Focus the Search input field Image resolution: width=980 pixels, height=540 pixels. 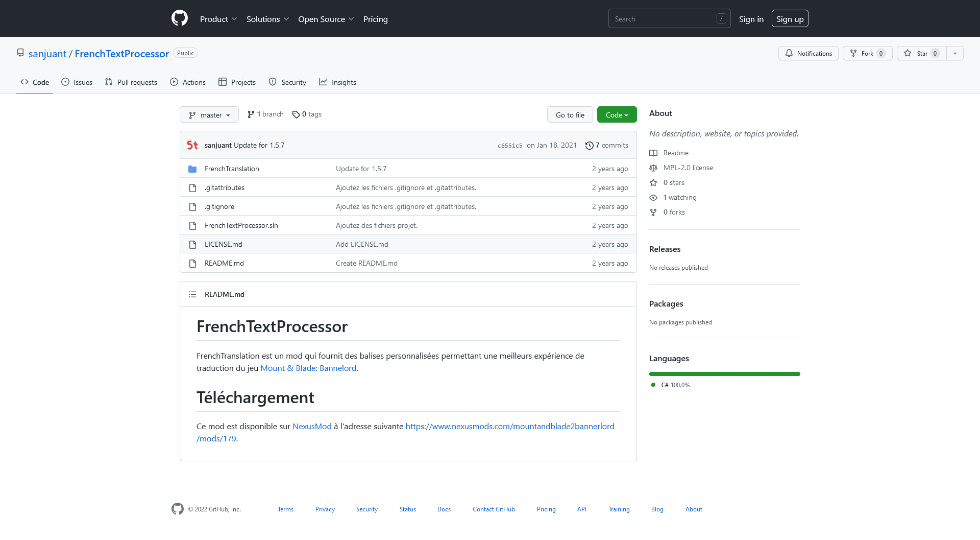(670, 18)
